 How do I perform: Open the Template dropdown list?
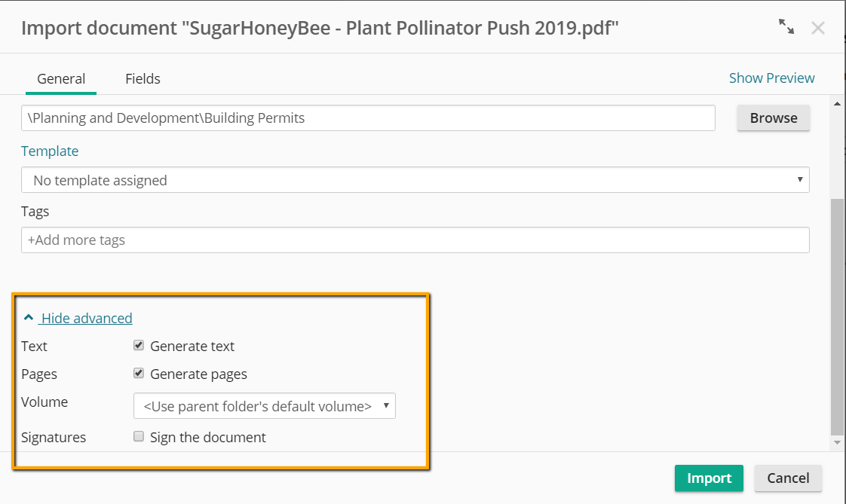click(415, 180)
